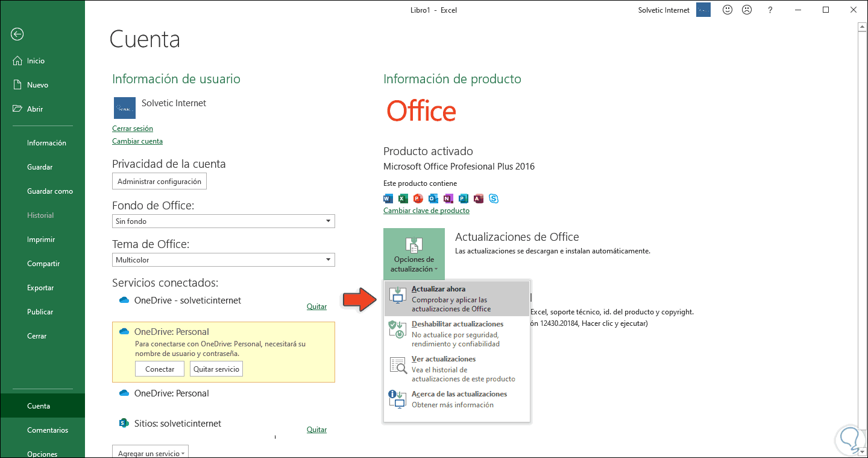Click the Cambiar cuenta link
The width and height of the screenshot is (868, 458).
(137, 141)
